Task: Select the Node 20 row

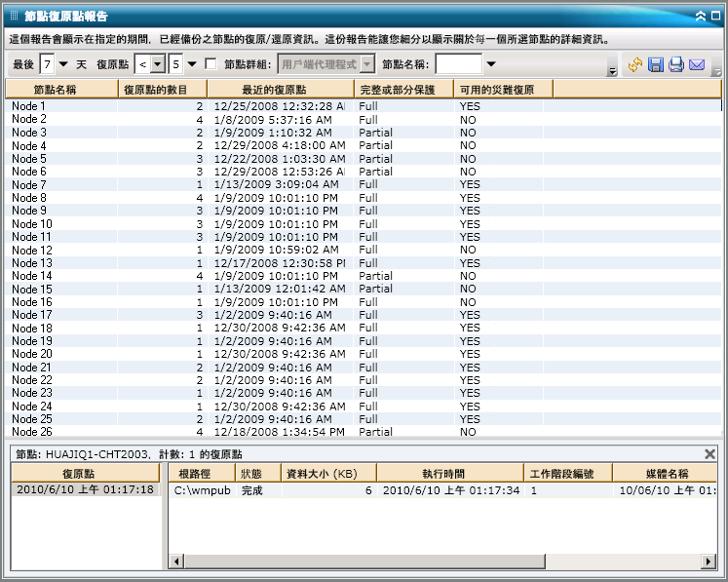Action: click(364, 354)
